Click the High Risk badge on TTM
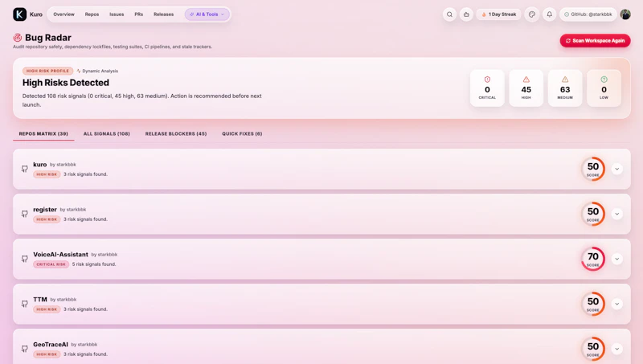The width and height of the screenshot is (643, 364). 47,309
